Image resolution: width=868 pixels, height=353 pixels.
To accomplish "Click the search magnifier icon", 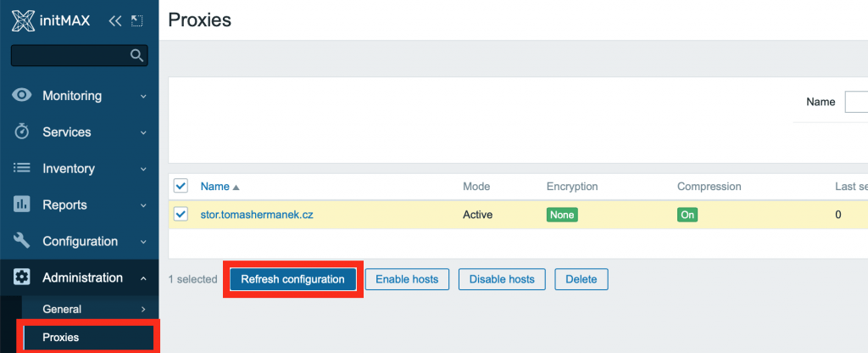I will pyautogui.click(x=136, y=56).
